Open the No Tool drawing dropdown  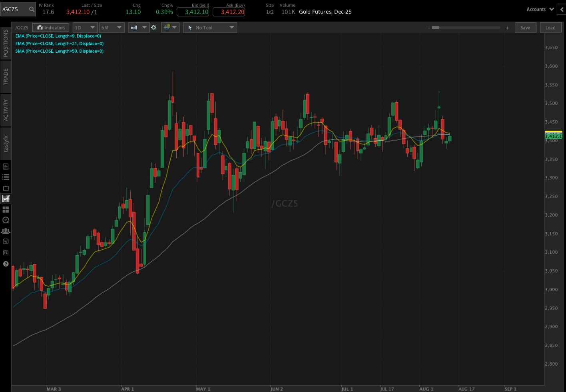(210, 28)
